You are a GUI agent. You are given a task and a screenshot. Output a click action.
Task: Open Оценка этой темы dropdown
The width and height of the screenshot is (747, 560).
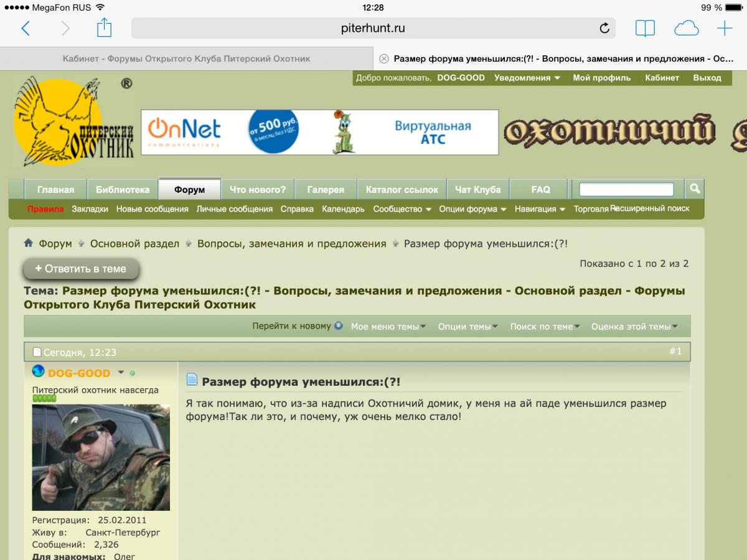coord(634,326)
